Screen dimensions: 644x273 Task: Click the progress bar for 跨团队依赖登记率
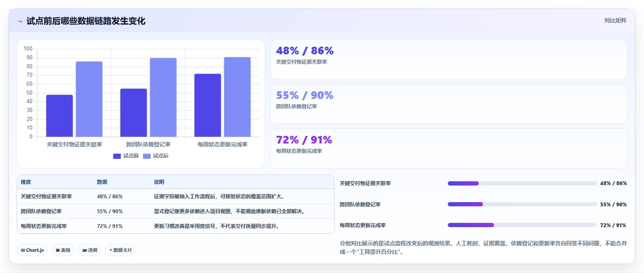click(522, 204)
